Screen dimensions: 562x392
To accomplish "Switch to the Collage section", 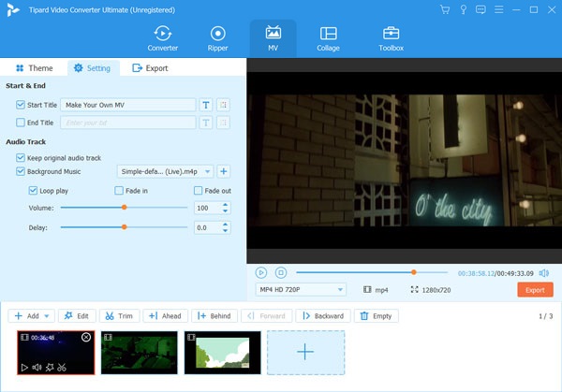I will pyautogui.click(x=328, y=38).
